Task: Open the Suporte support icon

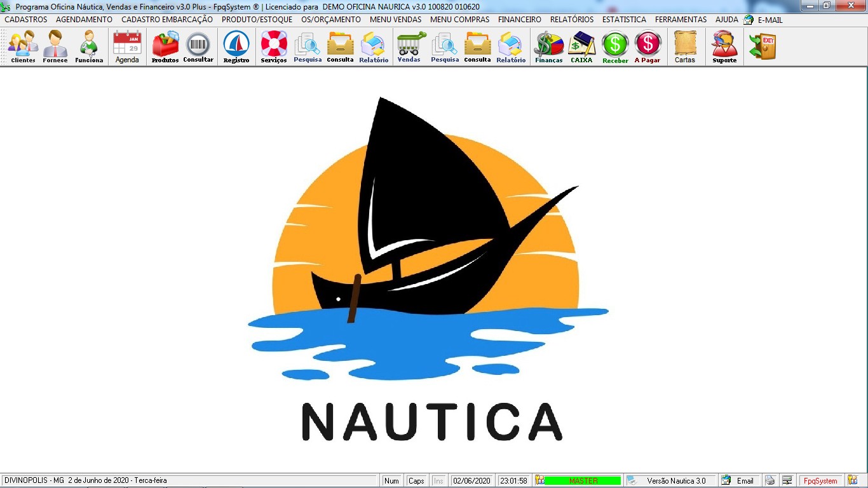Action: [x=724, y=47]
